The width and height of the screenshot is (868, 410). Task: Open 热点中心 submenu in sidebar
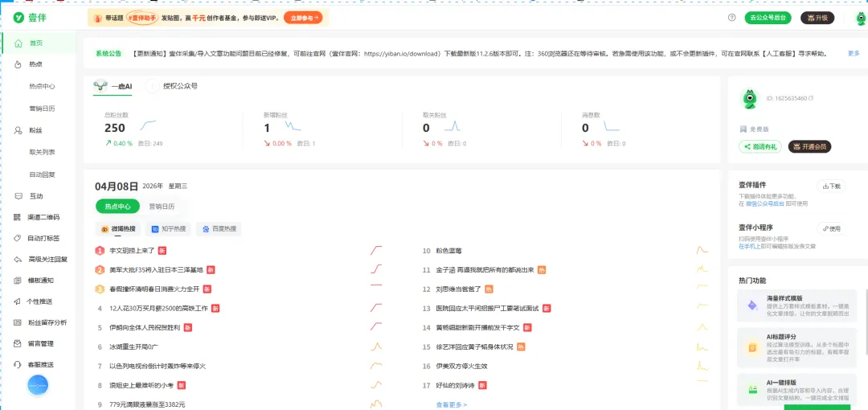pyautogui.click(x=42, y=87)
